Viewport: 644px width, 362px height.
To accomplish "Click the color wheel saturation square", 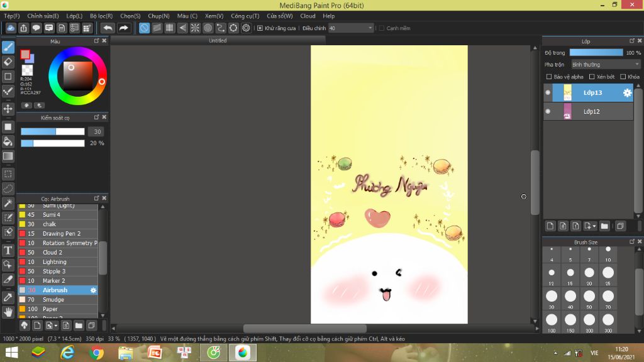I will coord(77,75).
